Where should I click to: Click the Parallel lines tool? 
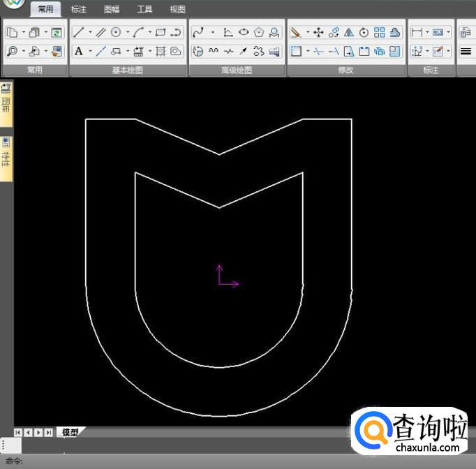tap(100, 32)
